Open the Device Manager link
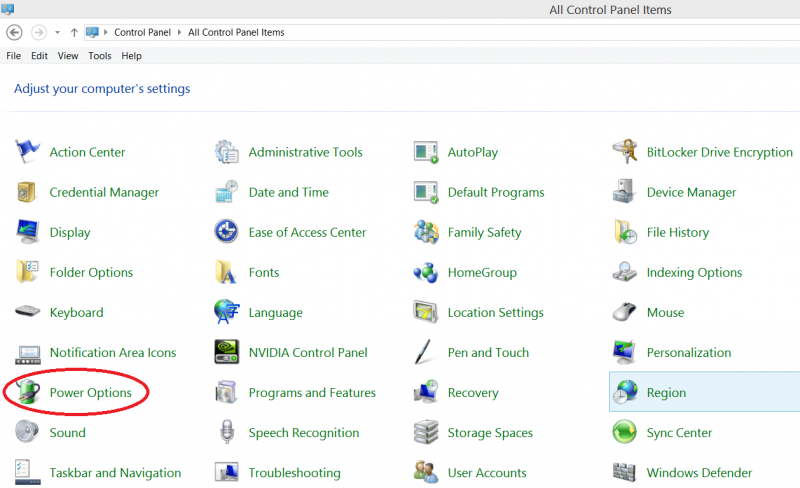This screenshot has height=488, width=800. (691, 192)
